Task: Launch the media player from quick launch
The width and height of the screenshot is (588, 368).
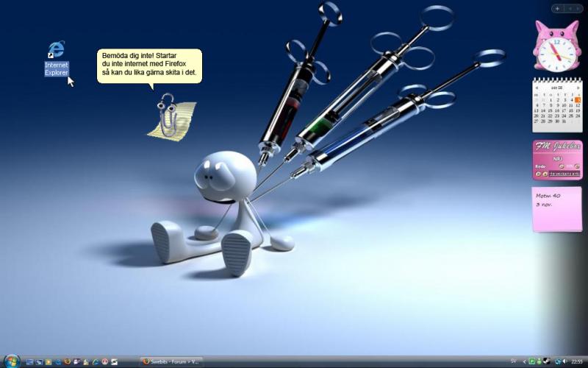Action: pos(49,362)
